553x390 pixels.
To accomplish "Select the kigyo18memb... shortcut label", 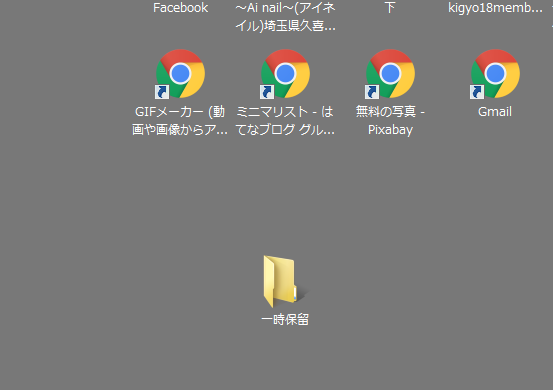I will tap(495, 8).
